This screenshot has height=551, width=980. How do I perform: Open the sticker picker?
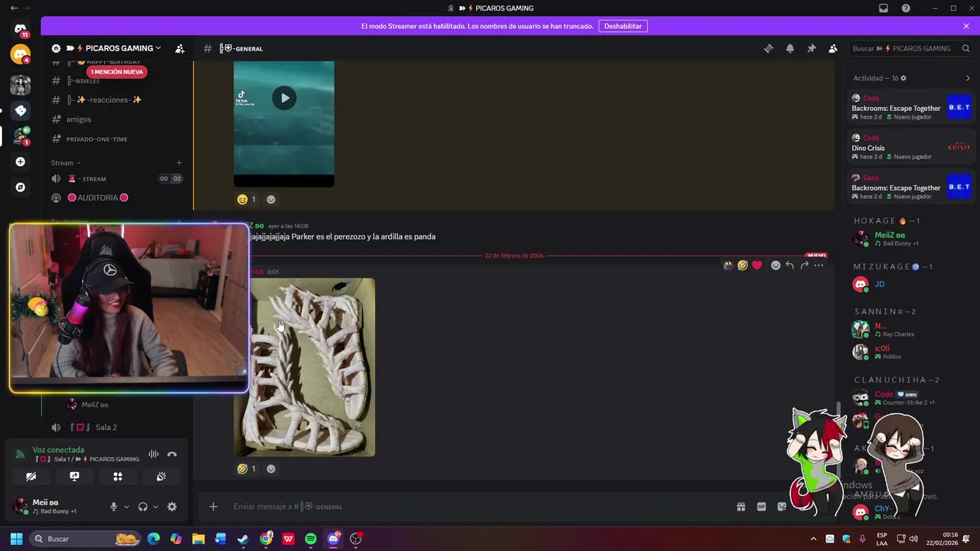click(x=782, y=507)
